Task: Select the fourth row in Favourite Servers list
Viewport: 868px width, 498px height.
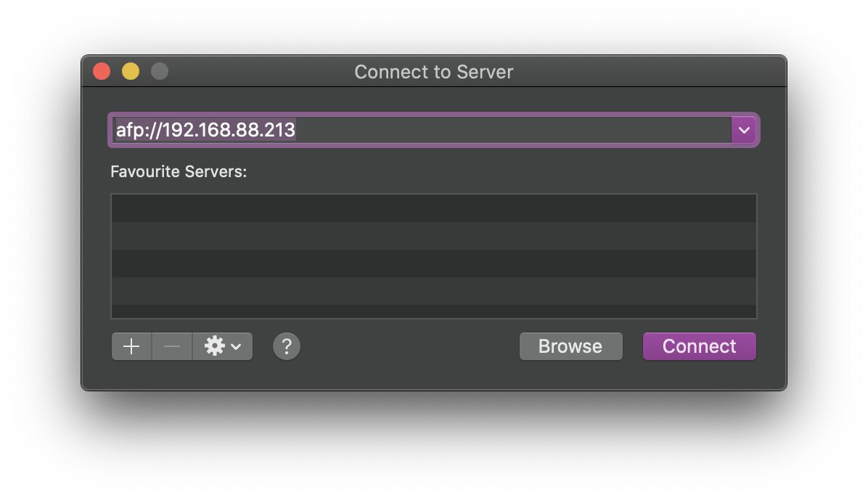Action: click(433, 291)
